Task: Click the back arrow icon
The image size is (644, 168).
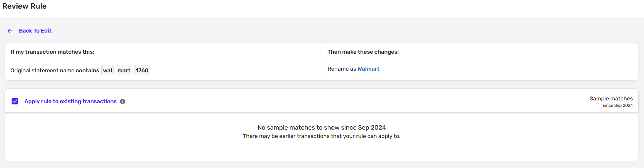Action: 10,31
